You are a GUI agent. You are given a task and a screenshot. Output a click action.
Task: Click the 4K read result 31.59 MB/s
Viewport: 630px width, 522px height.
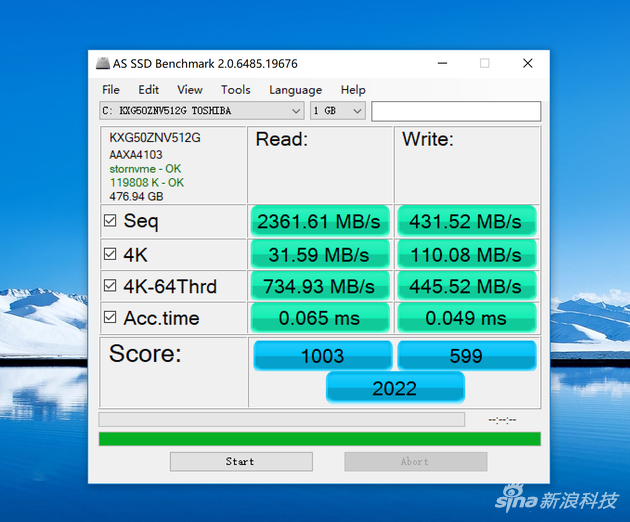click(x=320, y=254)
